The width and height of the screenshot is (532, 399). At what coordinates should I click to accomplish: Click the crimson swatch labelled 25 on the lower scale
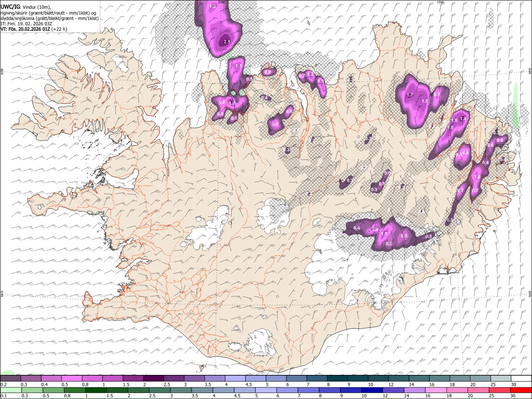pos(499,390)
